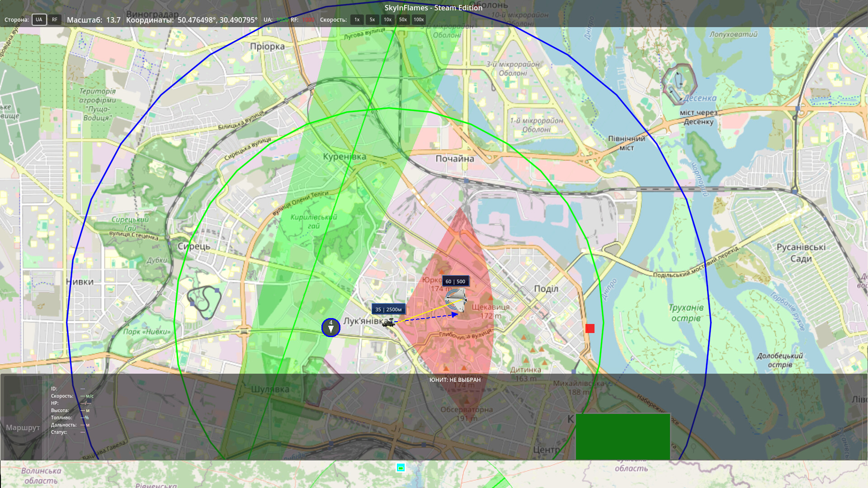Click the Масштаб 13.7 scale value
868x488 pixels.
click(x=113, y=20)
